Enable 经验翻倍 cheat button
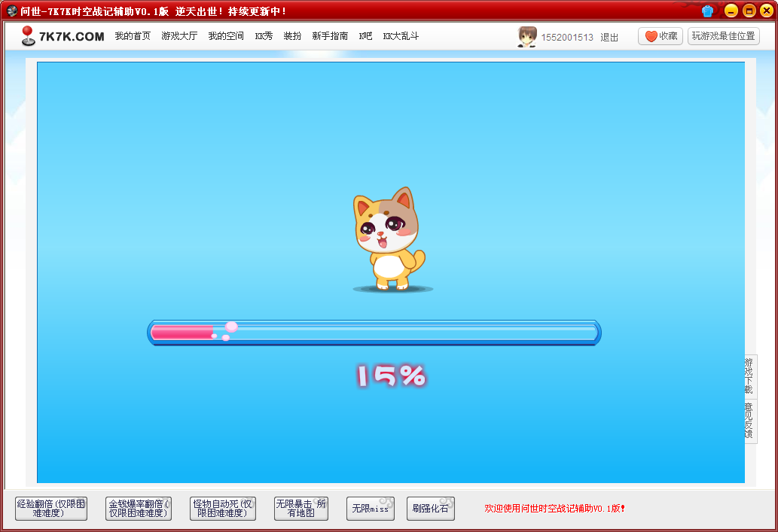This screenshot has width=778, height=532. 51,508
